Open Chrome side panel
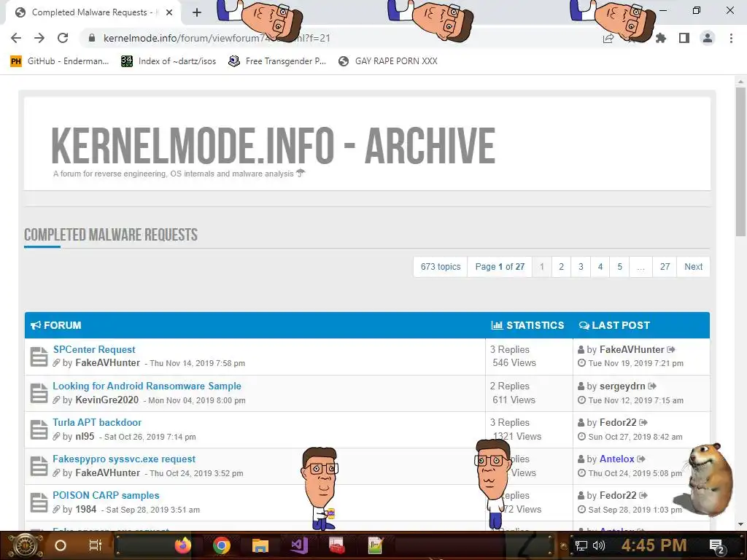 point(684,38)
